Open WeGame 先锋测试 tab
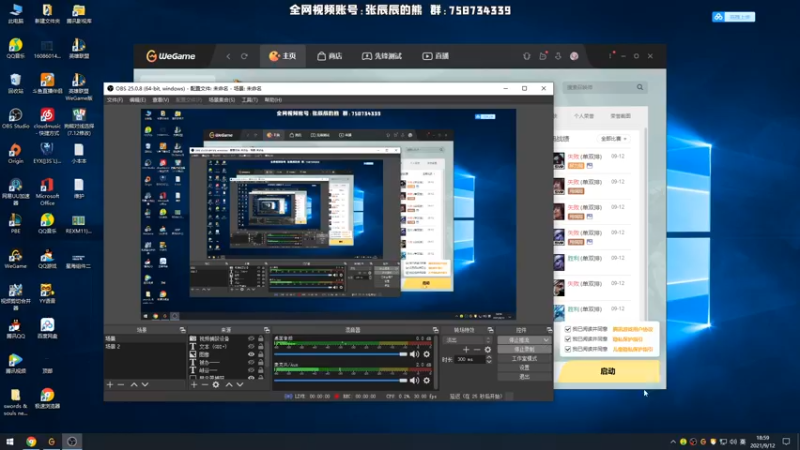This screenshot has height=450, width=800. [382, 56]
